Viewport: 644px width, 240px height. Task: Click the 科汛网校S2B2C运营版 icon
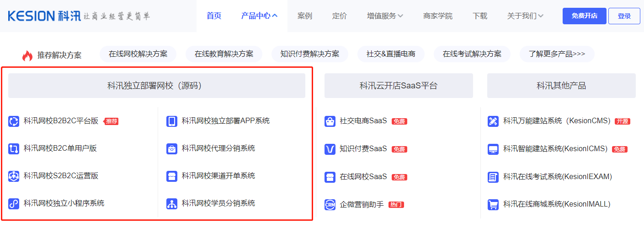[x=14, y=176]
